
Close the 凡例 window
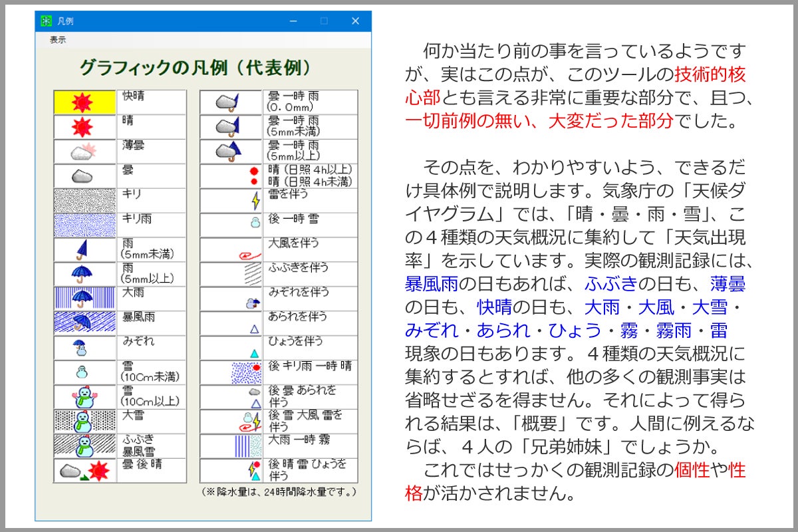[x=355, y=21]
